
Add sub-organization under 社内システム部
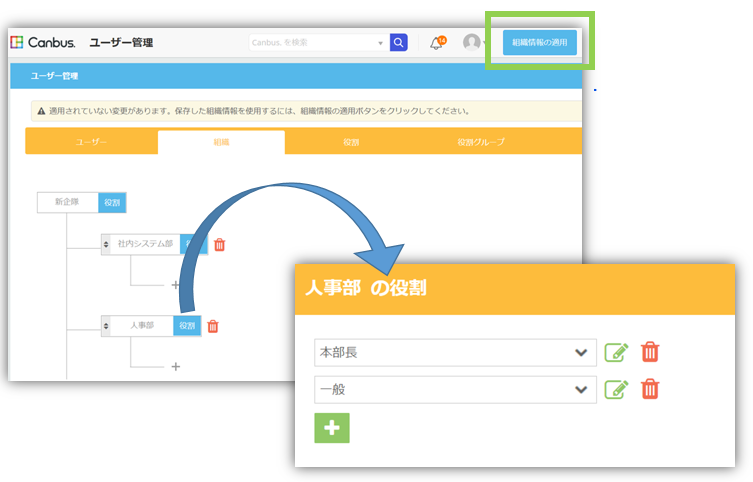tap(175, 285)
